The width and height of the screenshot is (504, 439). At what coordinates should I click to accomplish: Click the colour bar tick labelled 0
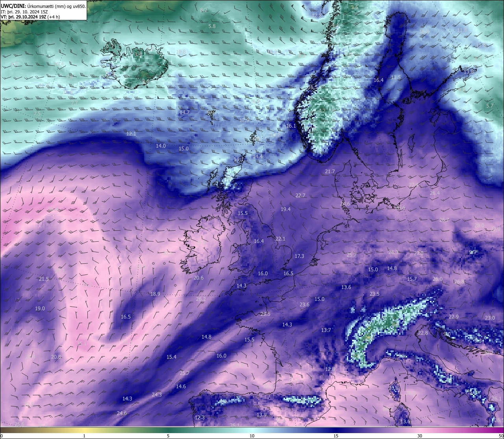click(x=1, y=436)
